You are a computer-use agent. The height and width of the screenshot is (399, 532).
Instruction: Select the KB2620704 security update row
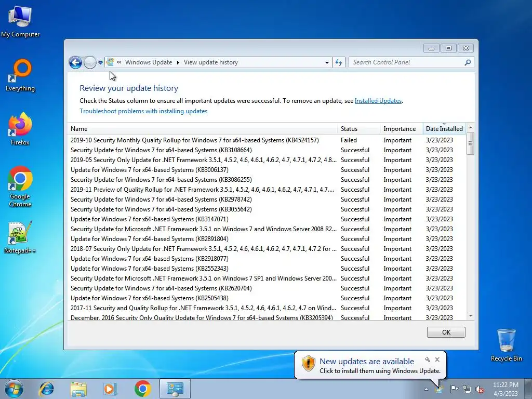click(267, 288)
